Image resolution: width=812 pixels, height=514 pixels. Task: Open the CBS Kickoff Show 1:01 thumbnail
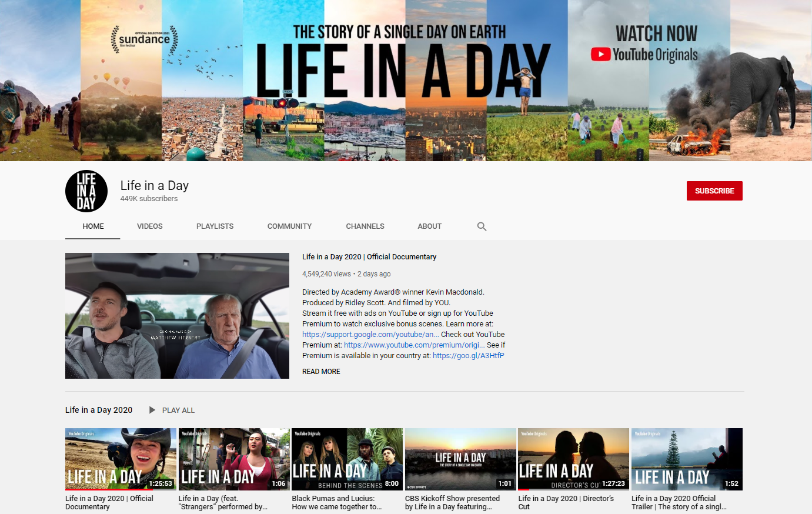(x=461, y=459)
